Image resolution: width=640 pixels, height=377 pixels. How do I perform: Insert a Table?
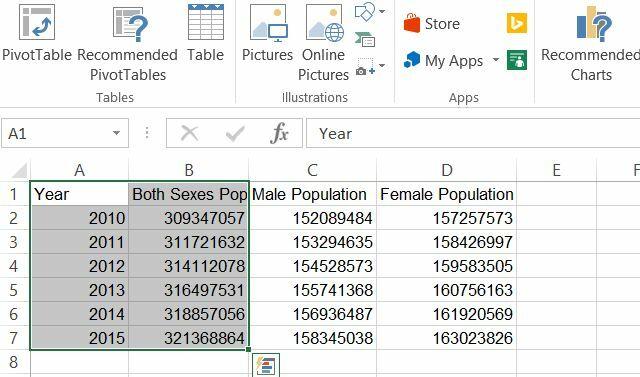206,33
